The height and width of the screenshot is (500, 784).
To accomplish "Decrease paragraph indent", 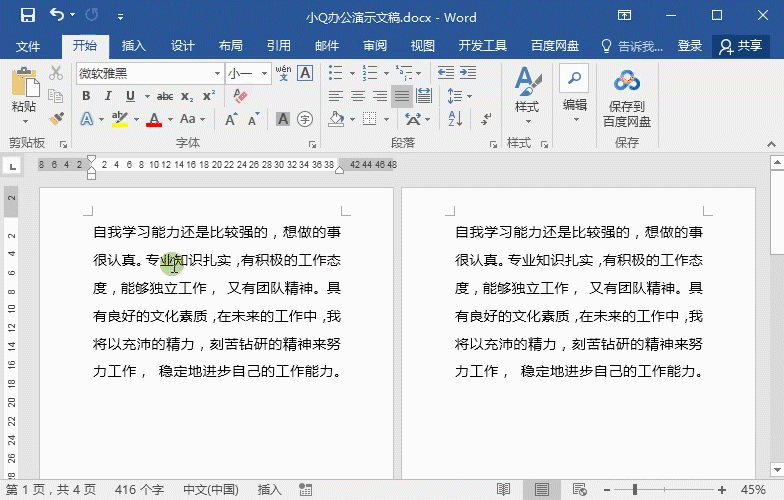I will pyautogui.click(x=446, y=73).
